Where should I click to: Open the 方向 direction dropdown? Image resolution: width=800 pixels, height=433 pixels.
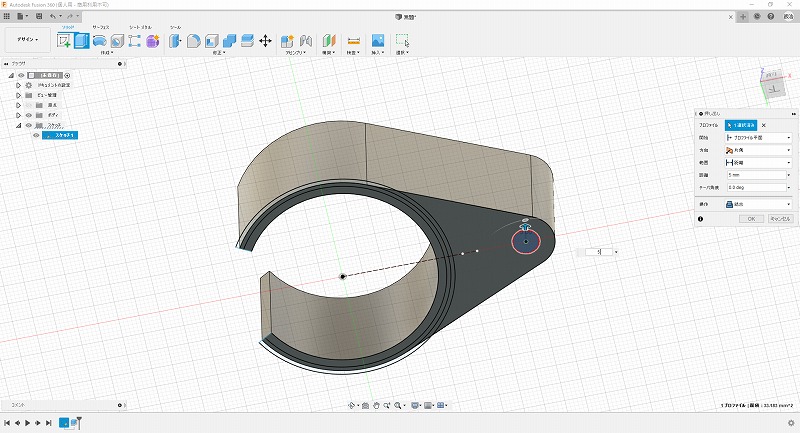(756, 149)
